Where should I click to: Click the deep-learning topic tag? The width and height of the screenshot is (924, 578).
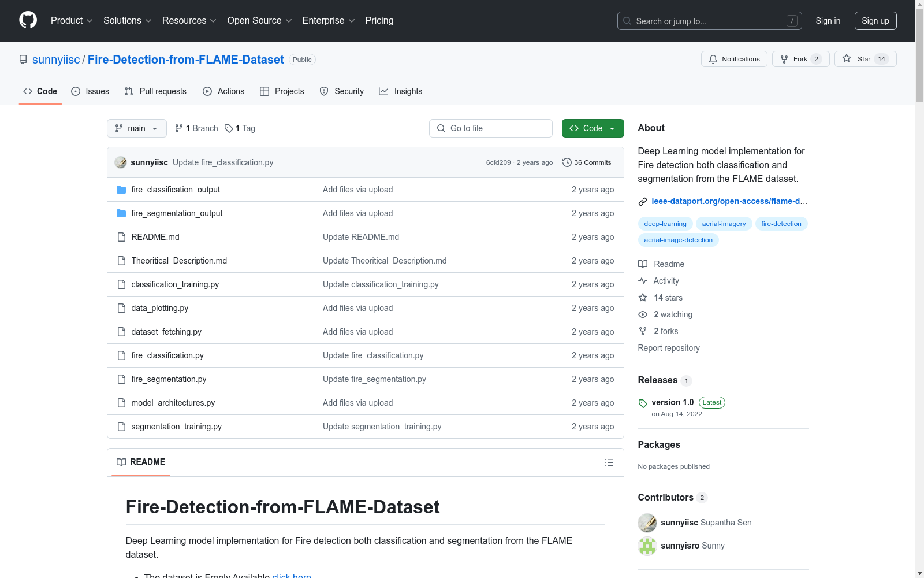pyautogui.click(x=665, y=224)
